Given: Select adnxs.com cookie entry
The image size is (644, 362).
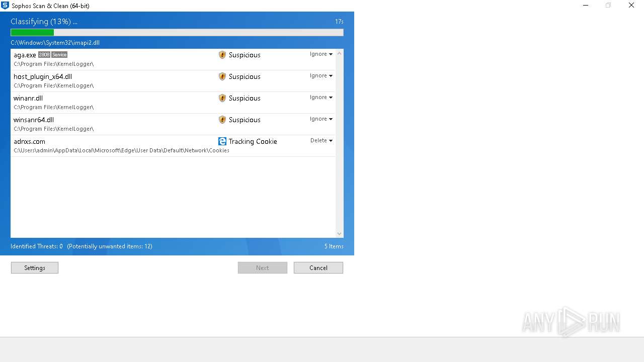Looking at the screenshot, I should 29,141.
